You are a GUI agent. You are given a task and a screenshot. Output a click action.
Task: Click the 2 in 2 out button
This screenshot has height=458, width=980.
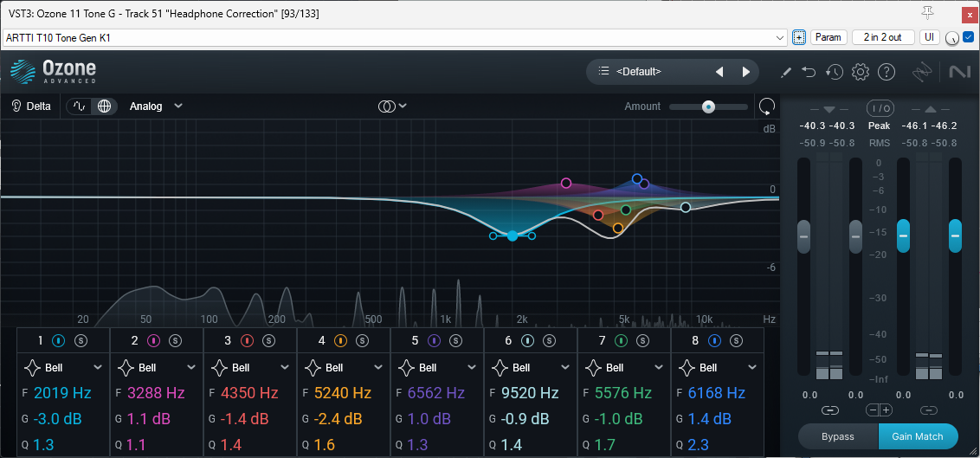(x=883, y=37)
